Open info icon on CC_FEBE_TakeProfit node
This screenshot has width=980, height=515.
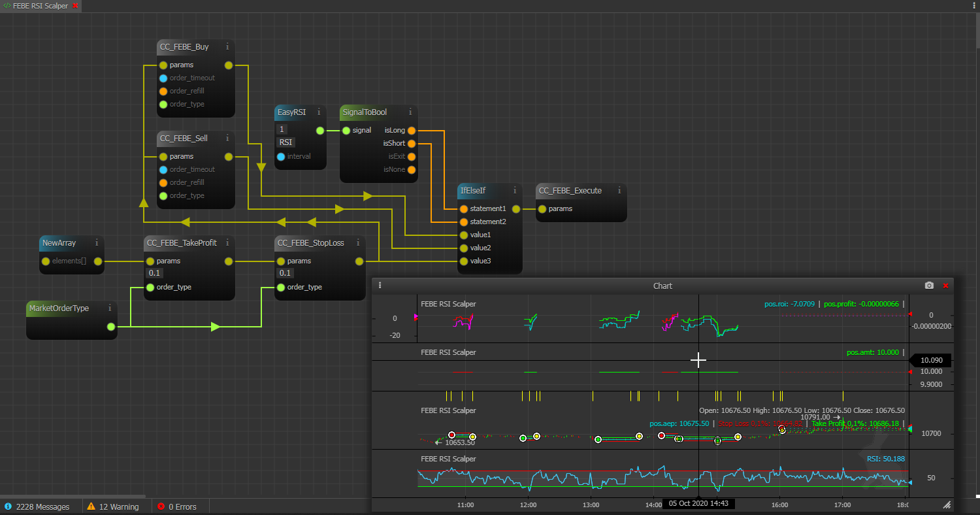(x=227, y=242)
